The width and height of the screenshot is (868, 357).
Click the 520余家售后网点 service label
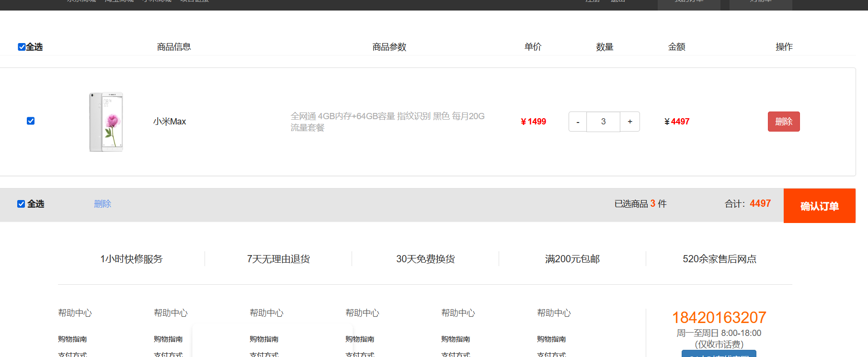pos(720,259)
